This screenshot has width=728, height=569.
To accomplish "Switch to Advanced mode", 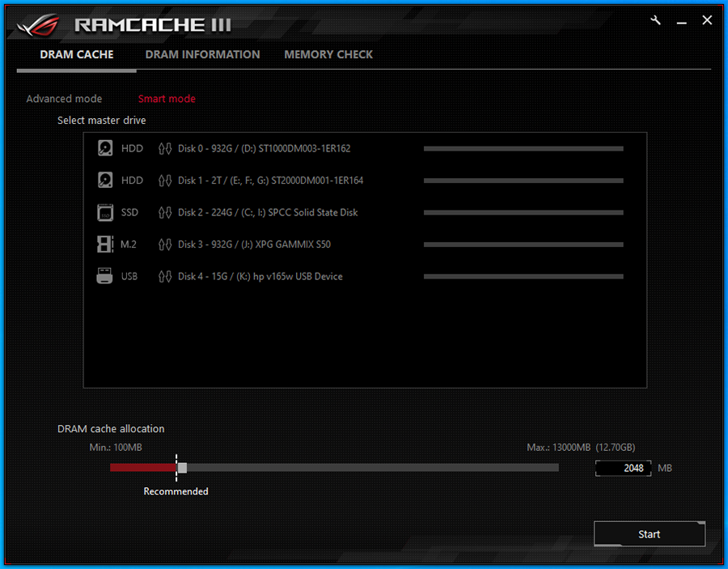I will [64, 99].
